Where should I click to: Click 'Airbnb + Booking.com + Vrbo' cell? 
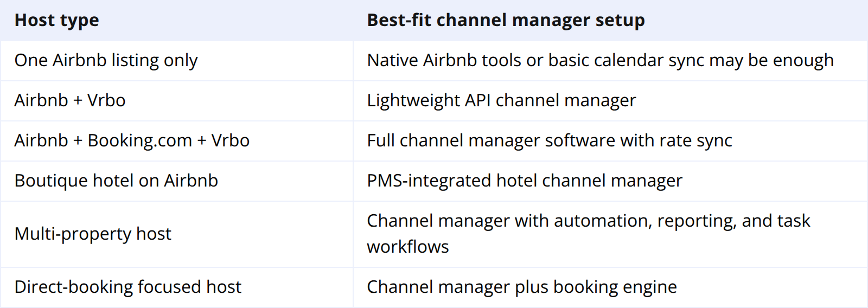176,141
